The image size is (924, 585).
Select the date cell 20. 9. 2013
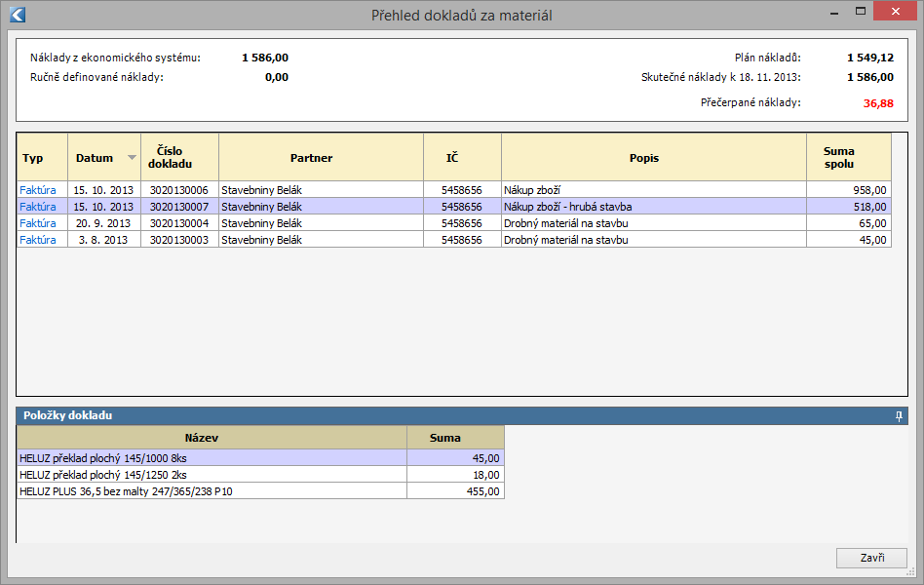(x=104, y=223)
